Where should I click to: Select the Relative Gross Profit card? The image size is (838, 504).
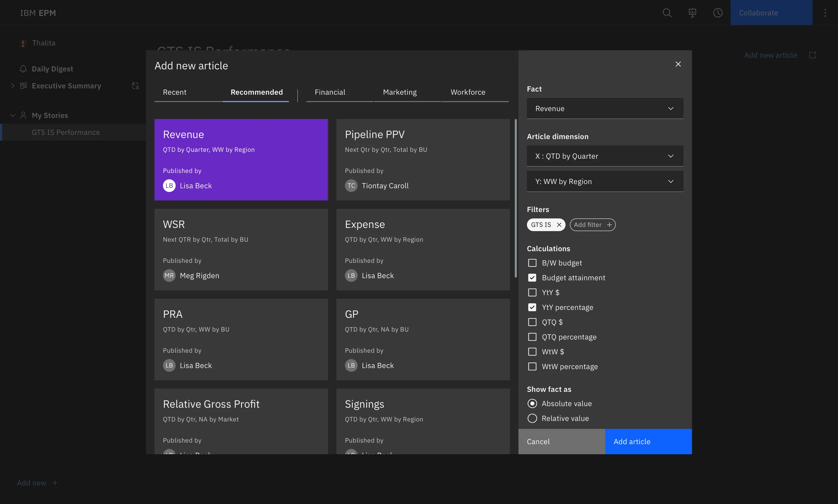pos(241,421)
